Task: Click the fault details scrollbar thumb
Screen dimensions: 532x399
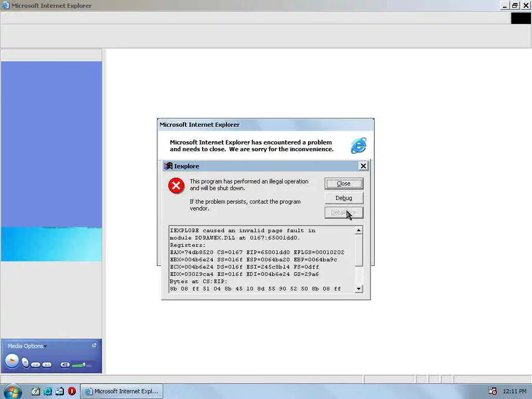Action: 358,250
